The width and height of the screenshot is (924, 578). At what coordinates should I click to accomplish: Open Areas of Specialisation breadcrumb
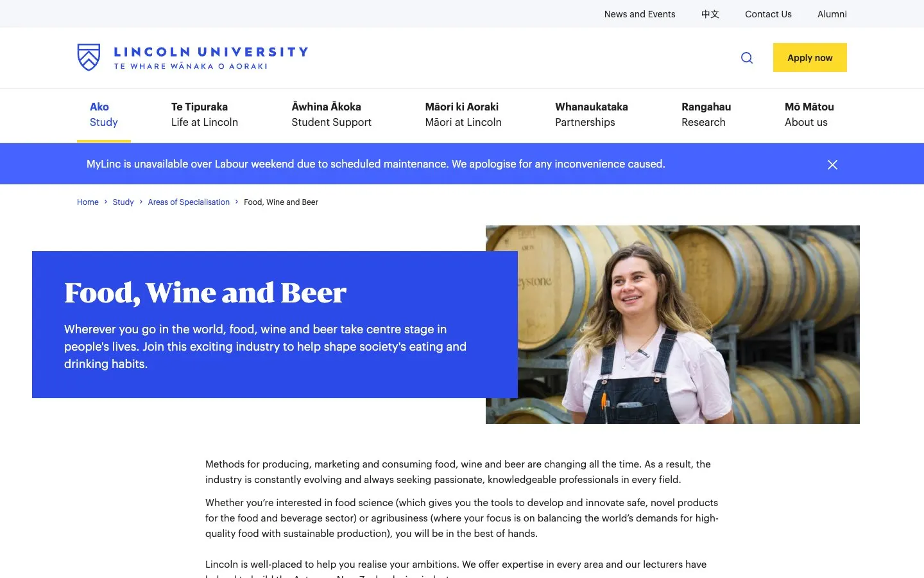tap(189, 202)
